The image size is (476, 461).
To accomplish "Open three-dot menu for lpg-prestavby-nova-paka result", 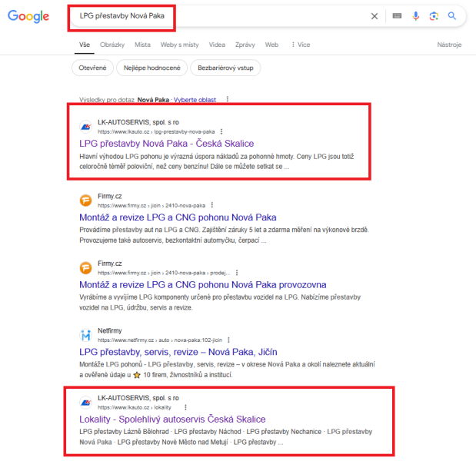I will (221, 131).
